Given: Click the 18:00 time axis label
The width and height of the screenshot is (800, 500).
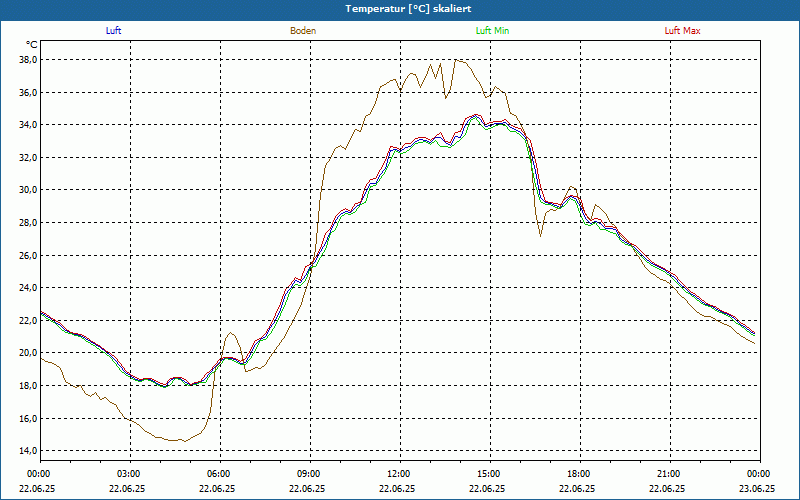Looking at the screenshot, I should pyautogui.click(x=578, y=474).
